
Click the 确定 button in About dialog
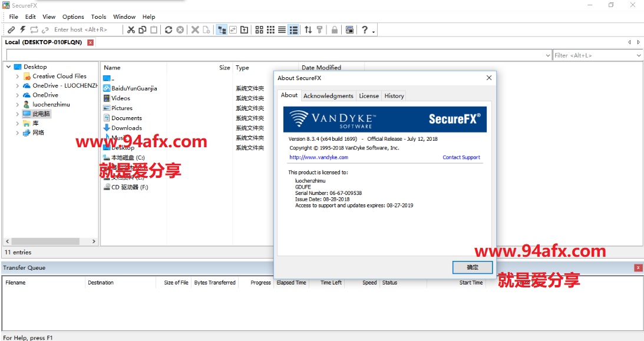[x=473, y=267]
